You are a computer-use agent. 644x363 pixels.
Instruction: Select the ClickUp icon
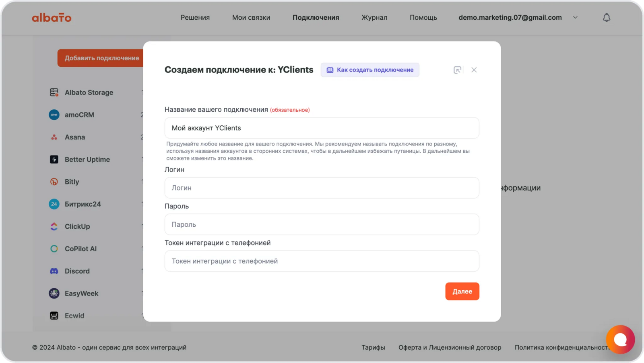(x=54, y=227)
